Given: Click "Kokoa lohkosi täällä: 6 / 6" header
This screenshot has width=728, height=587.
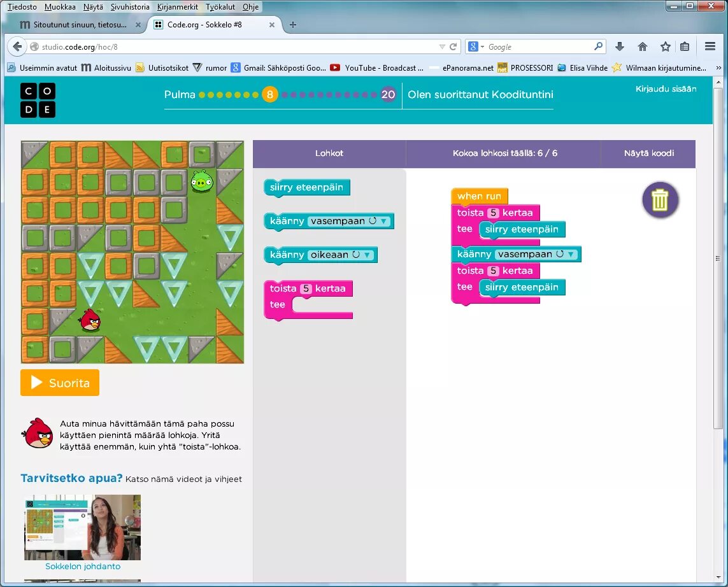Looking at the screenshot, I should (x=504, y=153).
